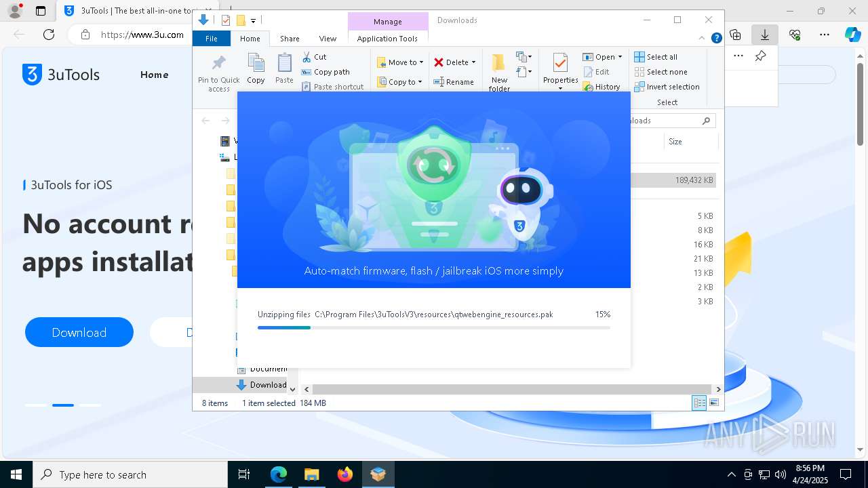Click Select all in Explorer ribbon

pos(656,57)
